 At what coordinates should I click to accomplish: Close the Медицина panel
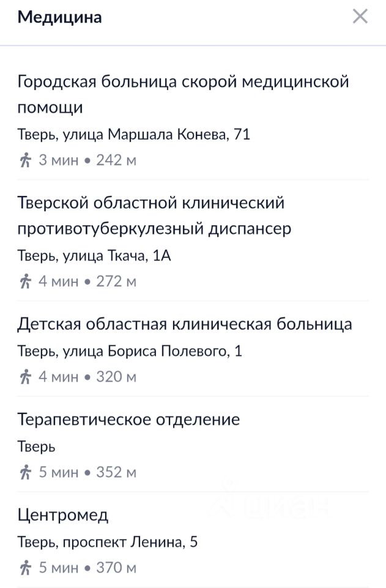pos(360,17)
